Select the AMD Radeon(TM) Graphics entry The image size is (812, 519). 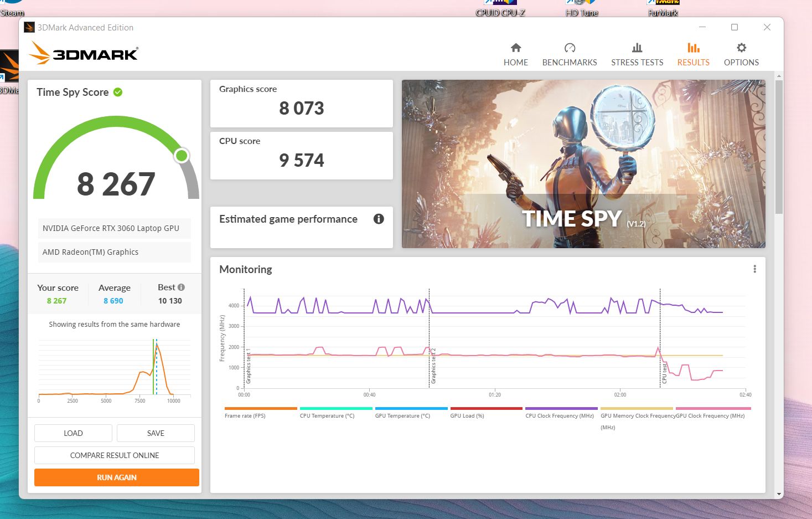pyautogui.click(x=115, y=252)
